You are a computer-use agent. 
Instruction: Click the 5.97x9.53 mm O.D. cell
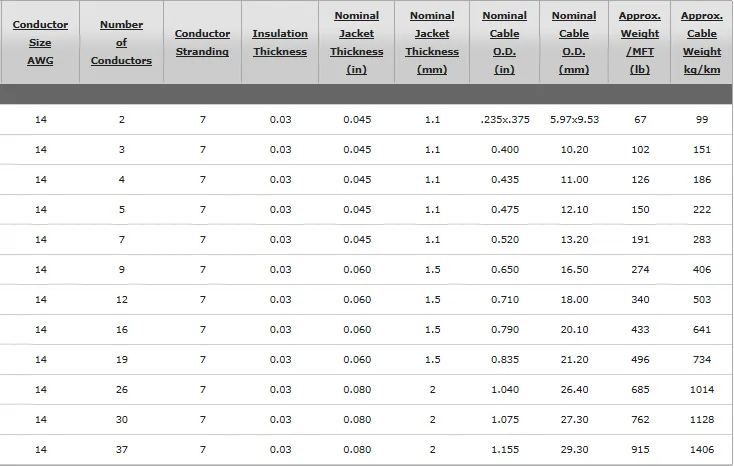[x=574, y=120]
